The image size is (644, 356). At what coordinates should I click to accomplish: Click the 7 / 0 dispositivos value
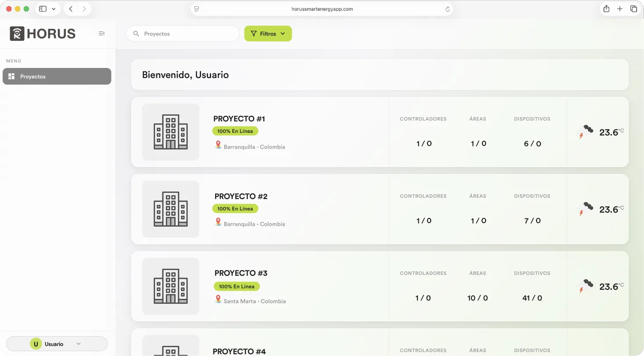[x=532, y=221]
